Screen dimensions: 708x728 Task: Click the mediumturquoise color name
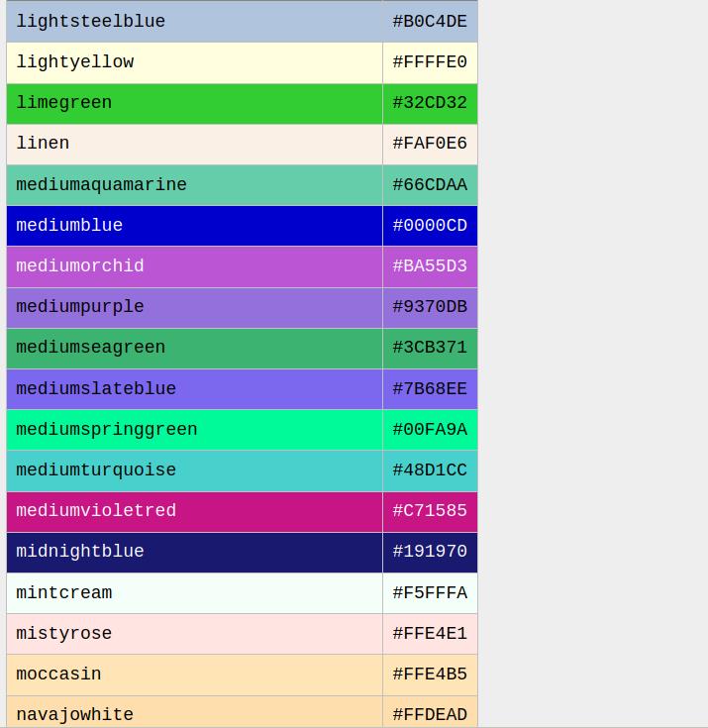pos(96,470)
